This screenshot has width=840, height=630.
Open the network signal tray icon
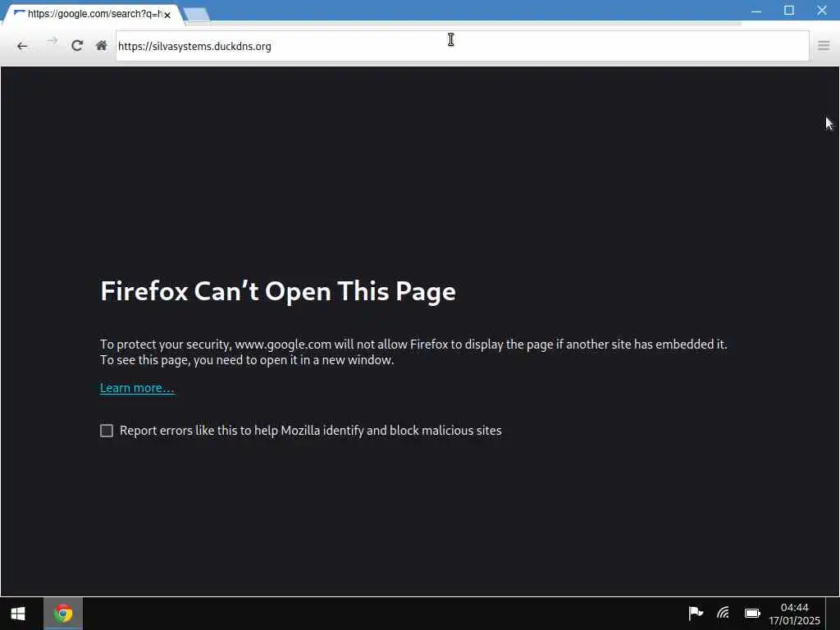724,613
